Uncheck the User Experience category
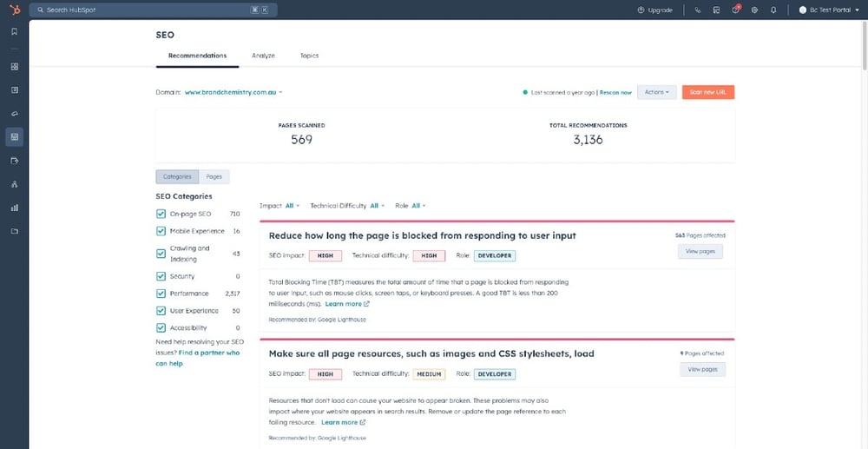 [x=161, y=311]
